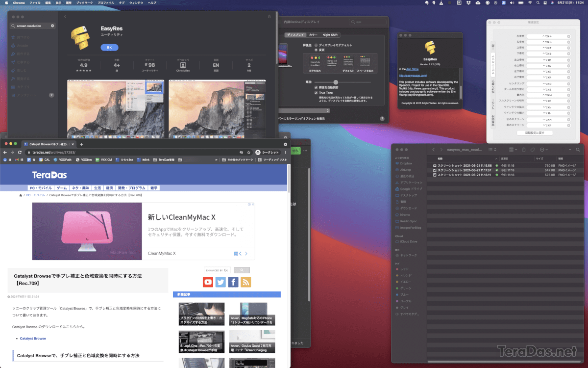The image size is (588, 368).
Task: Select the PC・モバイル navigation tab
Action: pos(41,188)
